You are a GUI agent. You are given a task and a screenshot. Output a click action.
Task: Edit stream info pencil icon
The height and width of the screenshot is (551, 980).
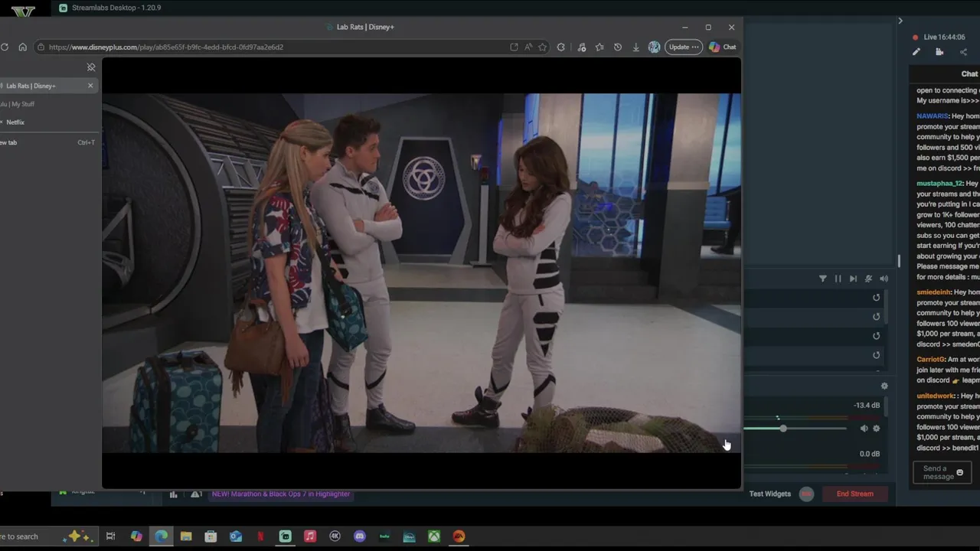coord(916,52)
